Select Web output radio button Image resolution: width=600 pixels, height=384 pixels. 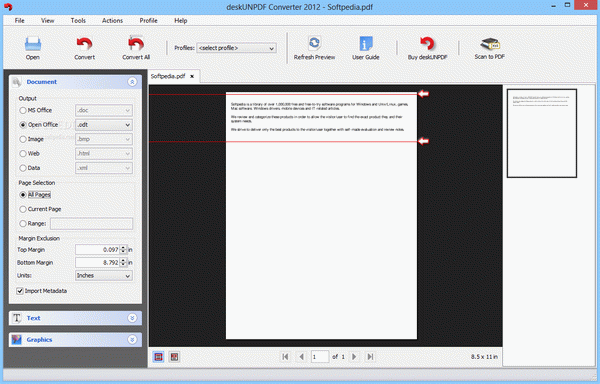click(x=23, y=153)
